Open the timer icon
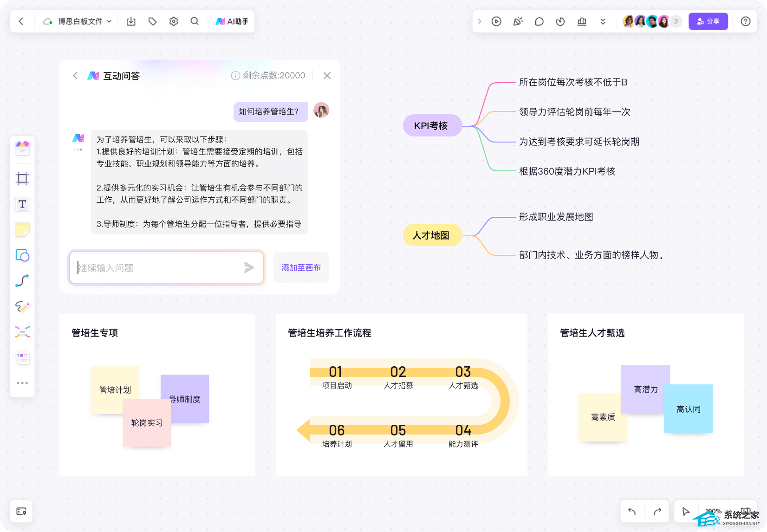Screen dimensions: 767x532 [560, 21]
